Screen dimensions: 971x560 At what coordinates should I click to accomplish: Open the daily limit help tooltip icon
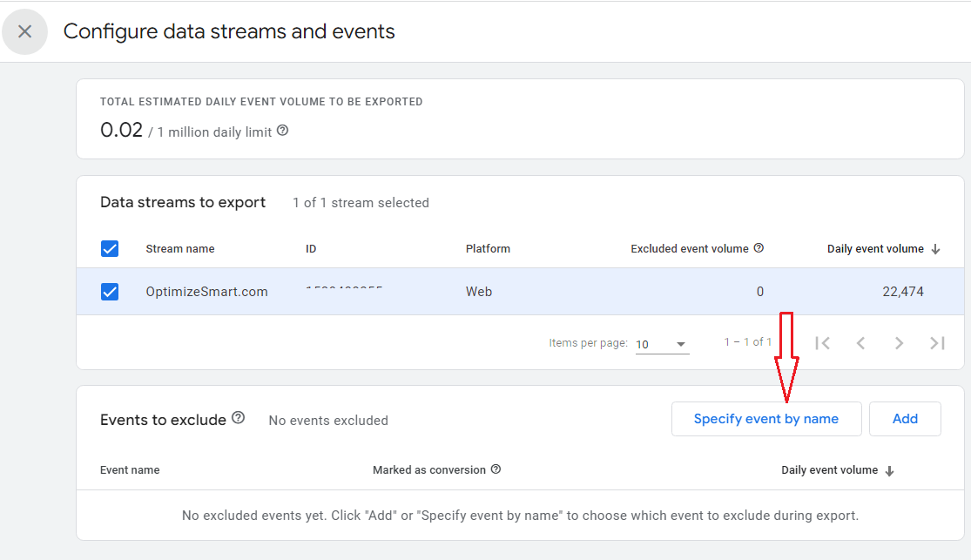coord(282,128)
